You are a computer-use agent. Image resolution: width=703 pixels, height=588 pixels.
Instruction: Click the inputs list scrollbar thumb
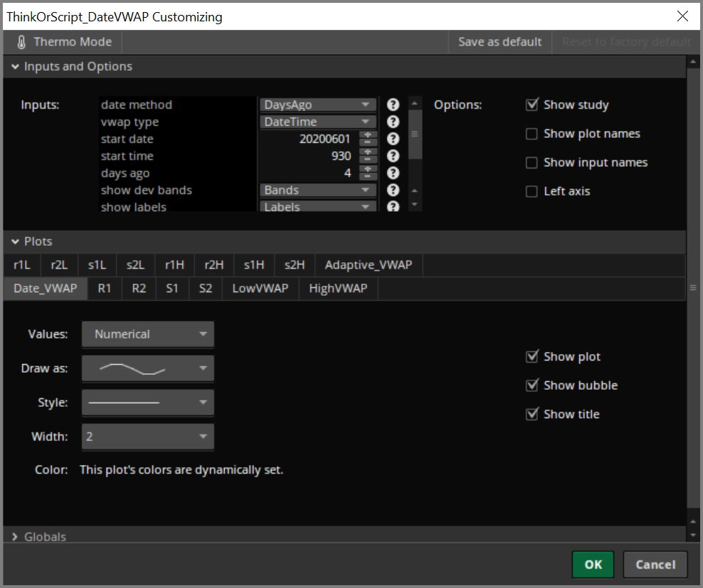click(x=415, y=134)
